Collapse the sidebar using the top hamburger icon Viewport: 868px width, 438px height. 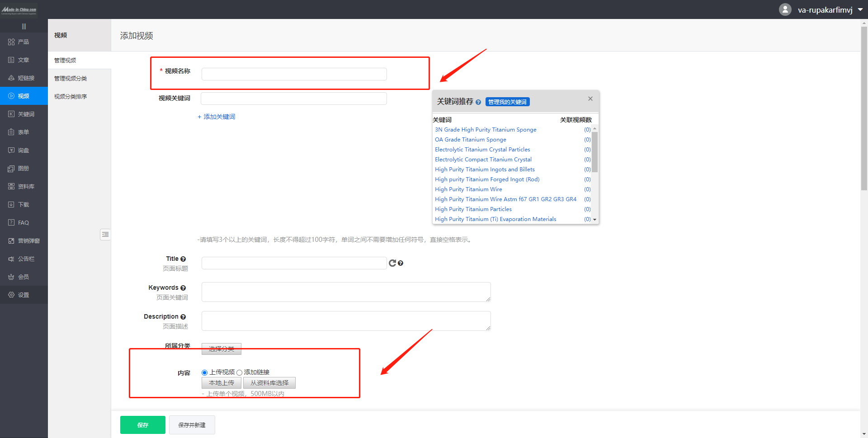coord(24,26)
